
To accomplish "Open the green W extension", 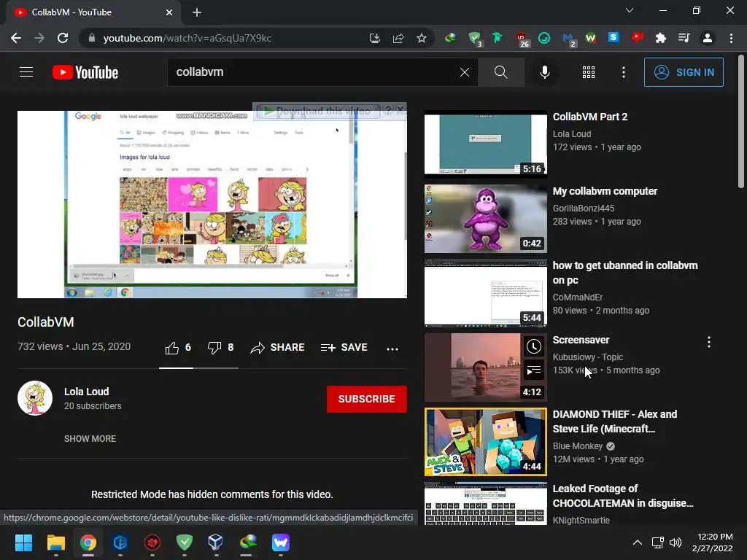I will [x=590, y=38].
